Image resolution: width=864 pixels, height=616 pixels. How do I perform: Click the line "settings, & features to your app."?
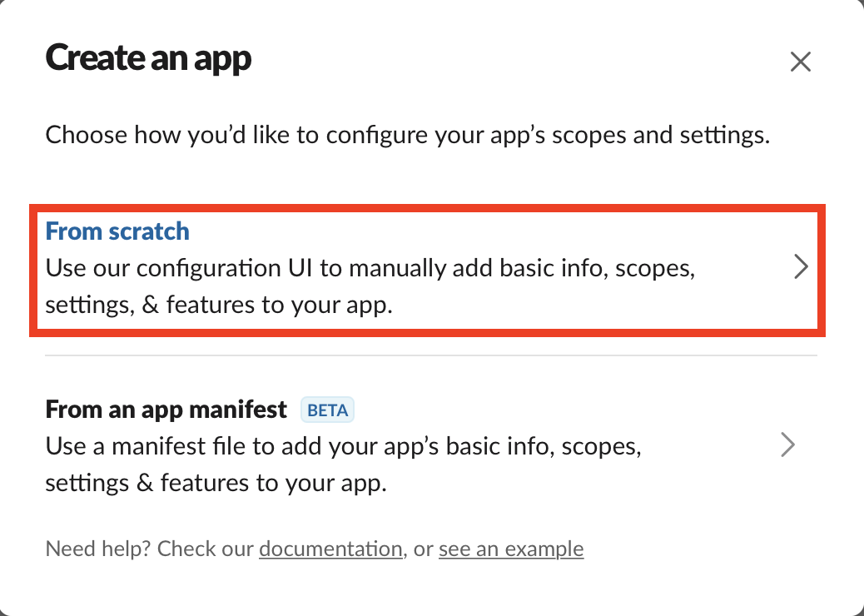[x=219, y=305]
